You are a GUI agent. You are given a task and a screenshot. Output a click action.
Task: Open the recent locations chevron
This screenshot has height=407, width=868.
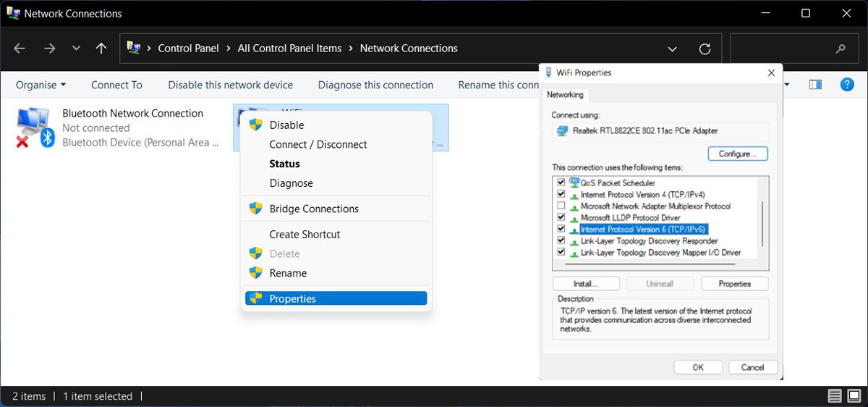pyautogui.click(x=76, y=49)
